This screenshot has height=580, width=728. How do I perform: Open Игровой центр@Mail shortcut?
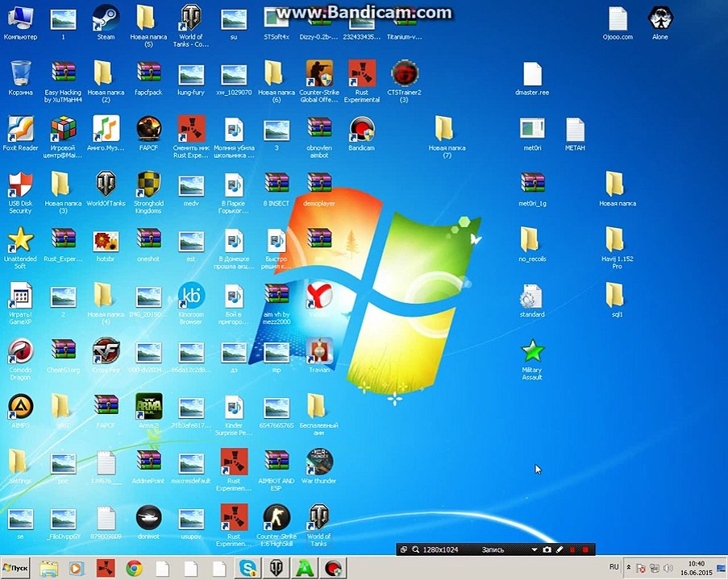(x=63, y=137)
